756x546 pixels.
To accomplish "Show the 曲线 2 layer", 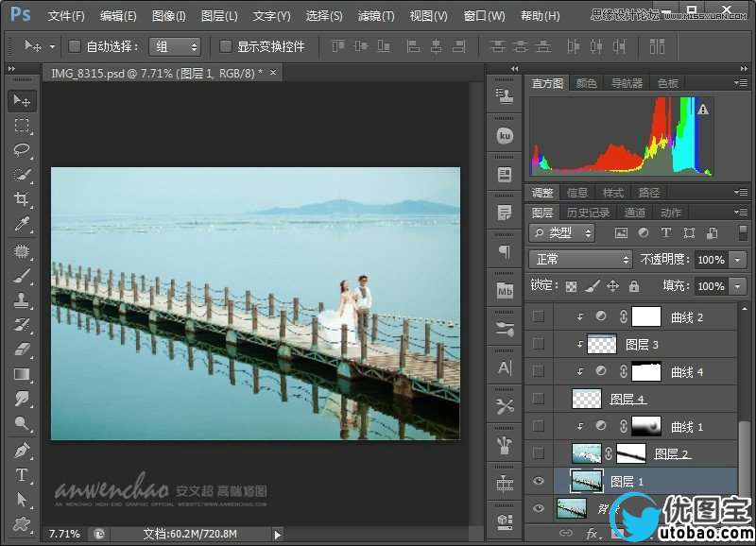I will coord(539,316).
